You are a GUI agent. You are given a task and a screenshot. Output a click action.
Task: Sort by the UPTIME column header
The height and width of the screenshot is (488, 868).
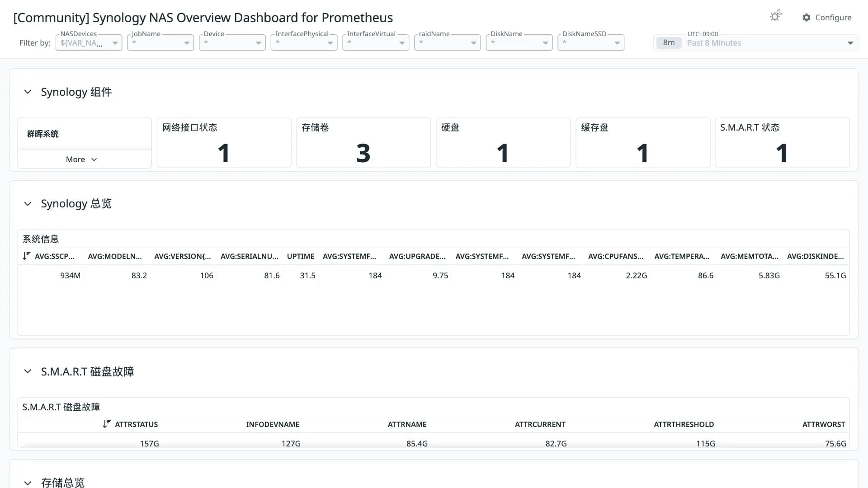coord(301,256)
